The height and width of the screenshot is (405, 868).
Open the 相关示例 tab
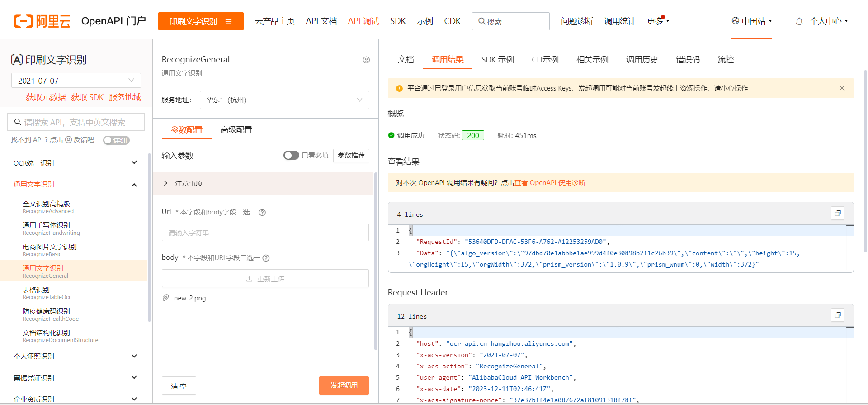click(592, 60)
